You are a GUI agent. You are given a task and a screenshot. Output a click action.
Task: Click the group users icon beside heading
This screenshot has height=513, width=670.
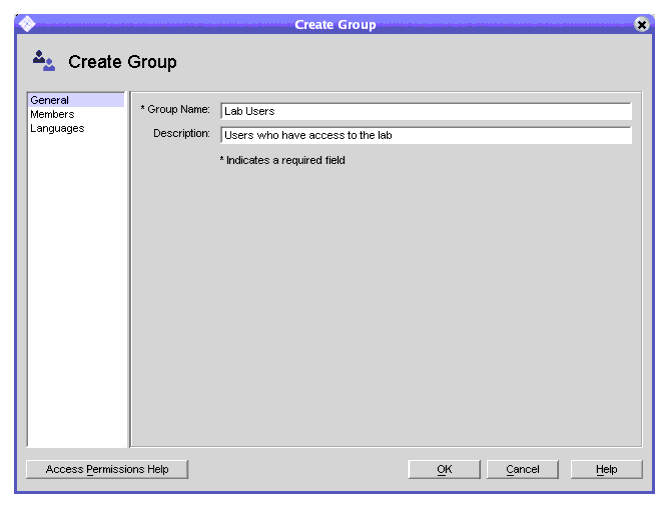[x=44, y=61]
